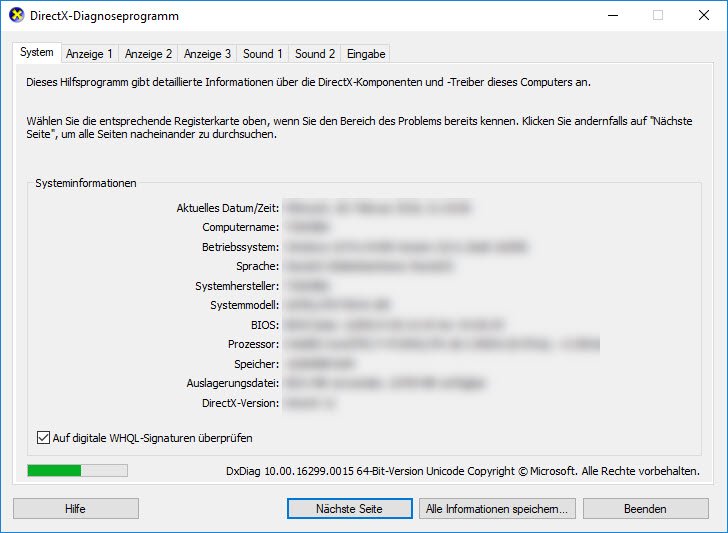Open the Anzeige 3 tab
Screen dimensions: 728x533
coord(207,54)
